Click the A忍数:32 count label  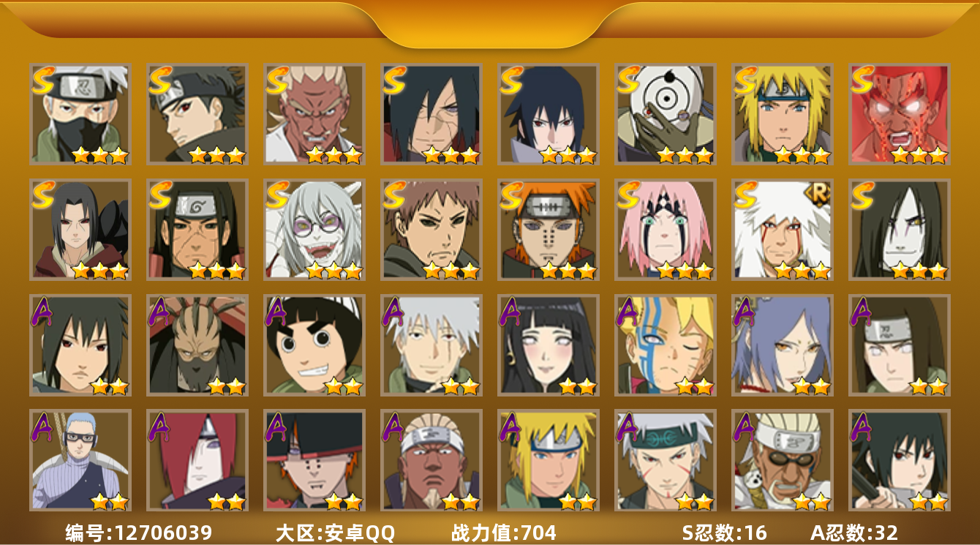click(854, 533)
